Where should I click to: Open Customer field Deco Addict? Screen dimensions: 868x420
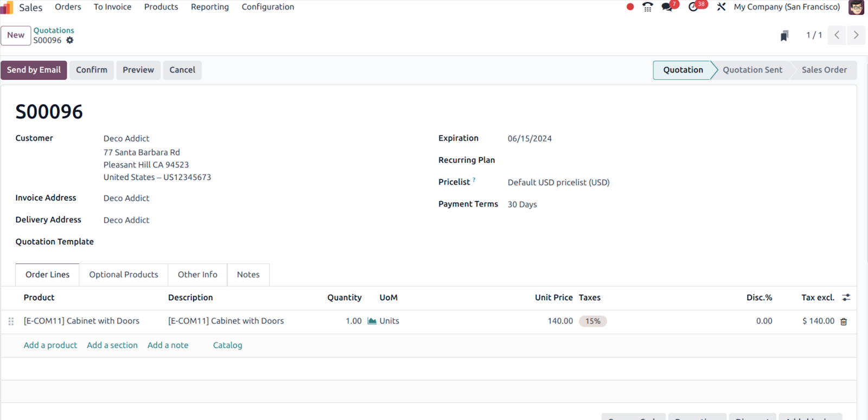click(x=126, y=139)
